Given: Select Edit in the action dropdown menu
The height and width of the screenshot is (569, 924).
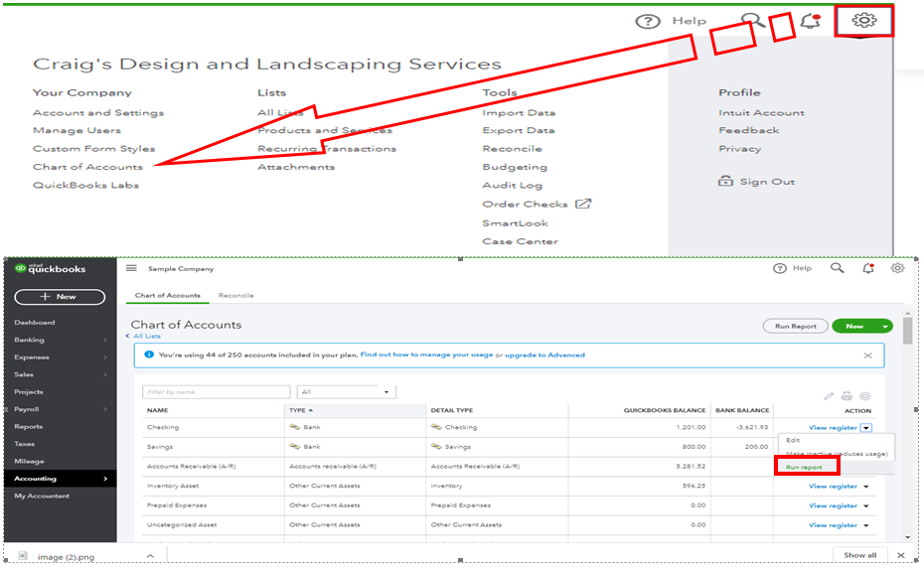Looking at the screenshot, I should coord(793,441).
